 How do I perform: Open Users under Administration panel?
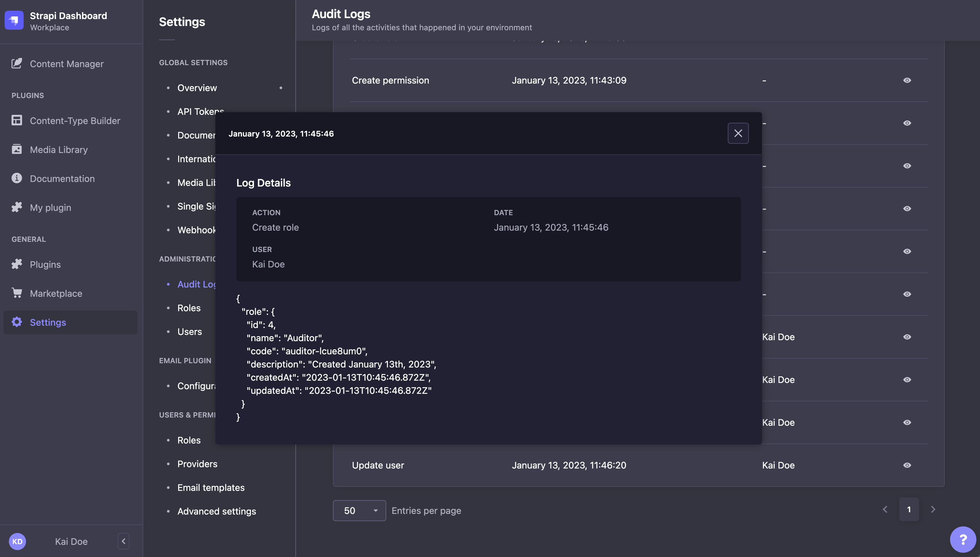[x=189, y=331]
